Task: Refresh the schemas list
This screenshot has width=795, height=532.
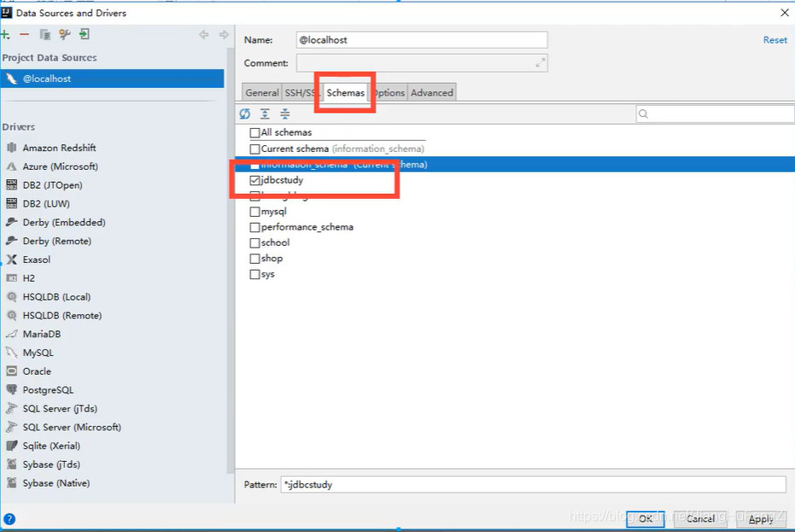Action: (245, 114)
